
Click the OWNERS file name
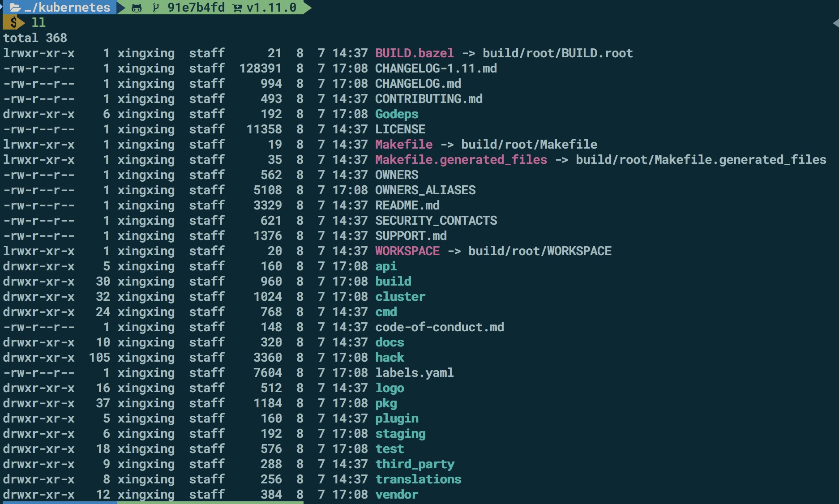(397, 175)
